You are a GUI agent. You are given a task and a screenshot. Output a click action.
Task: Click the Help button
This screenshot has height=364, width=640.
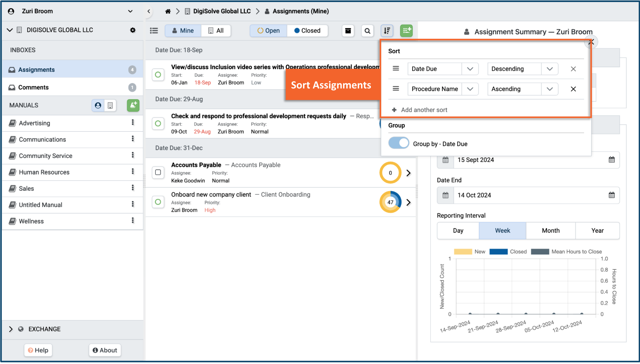pos(38,350)
